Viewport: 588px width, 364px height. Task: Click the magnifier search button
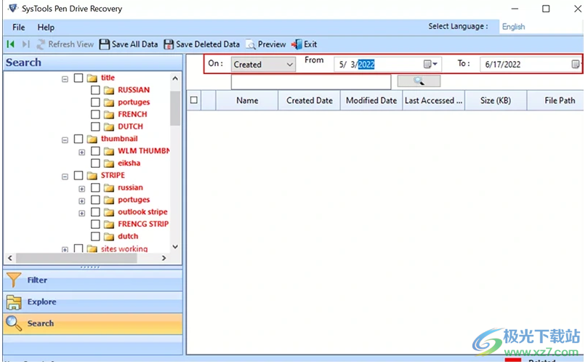point(419,81)
